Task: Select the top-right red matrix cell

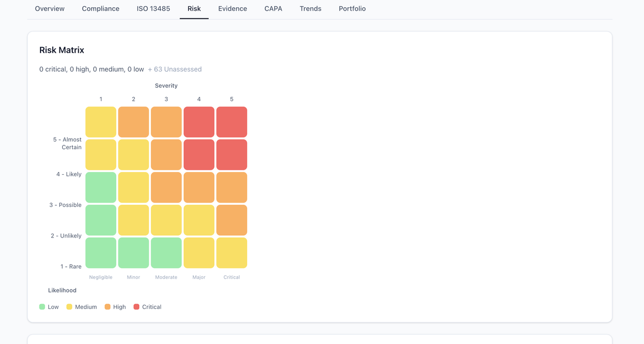Action: pos(232,122)
